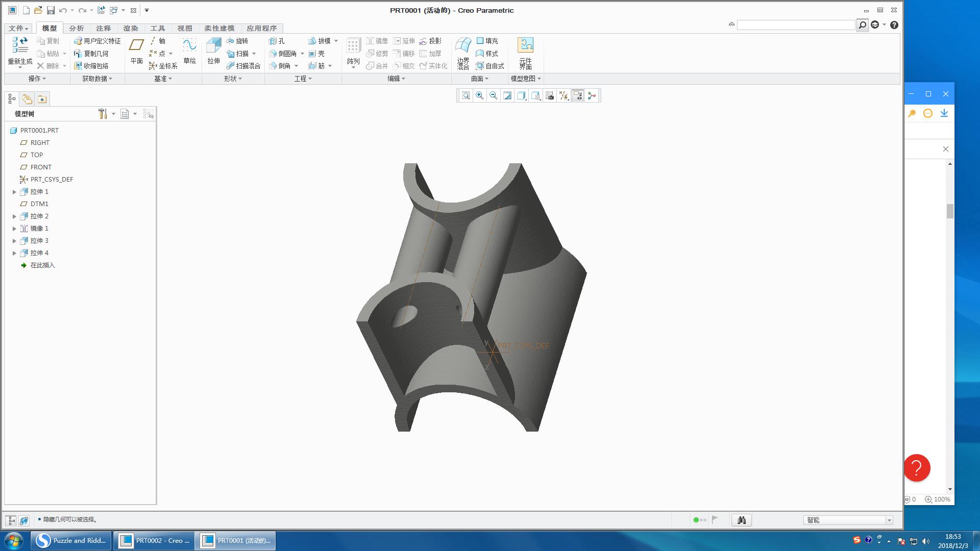
Task: Click 在此插入 in the model tree
Action: coord(42,265)
